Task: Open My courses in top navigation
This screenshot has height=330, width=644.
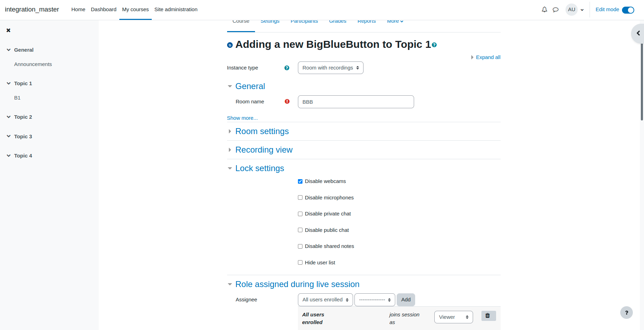Action: click(x=135, y=9)
